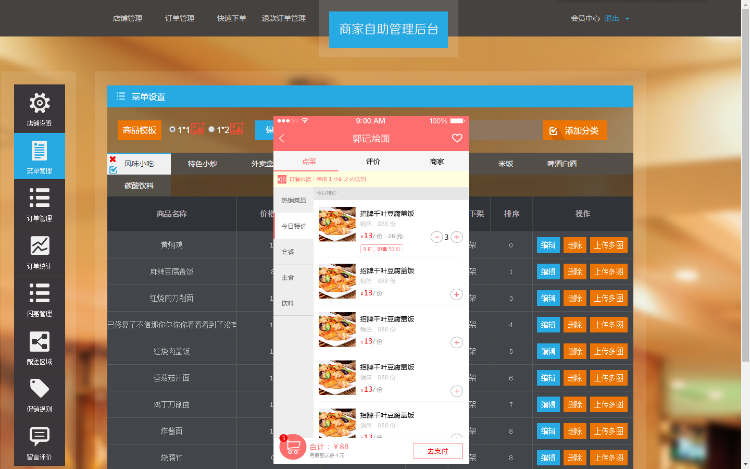Click 退款订单管理 in top navigation

coord(284,18)
